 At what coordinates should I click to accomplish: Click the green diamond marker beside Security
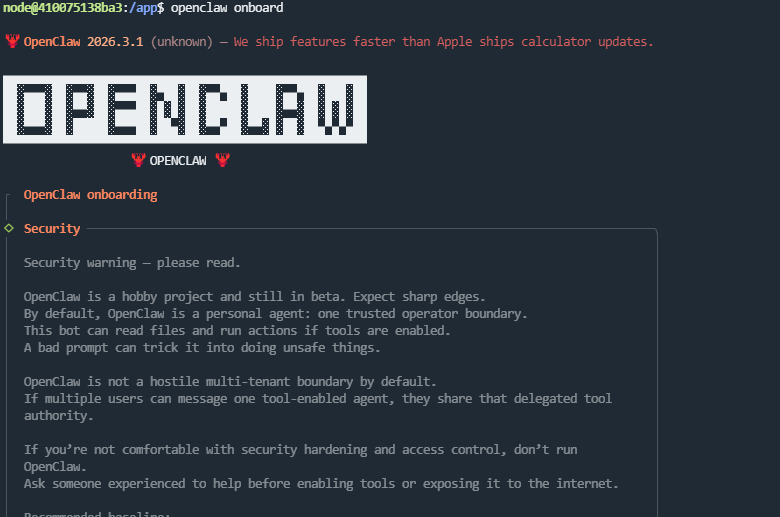(x=9, y=228)
